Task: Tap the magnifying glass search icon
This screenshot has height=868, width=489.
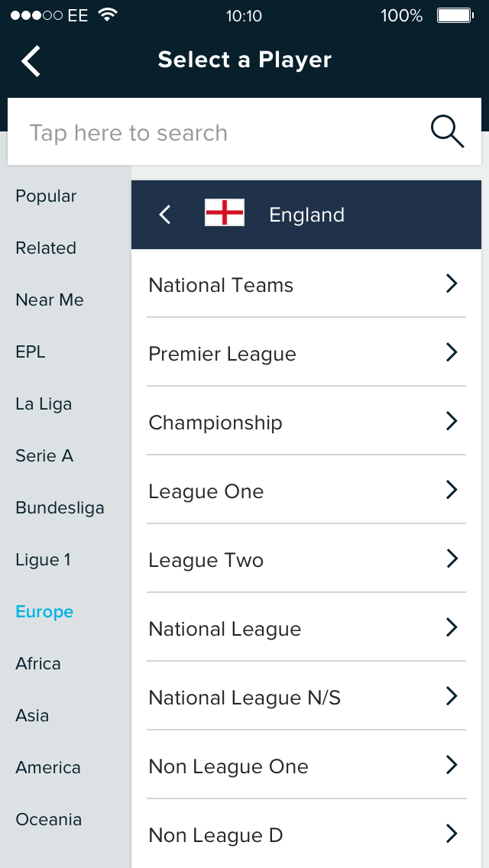Action: (447, 132)
